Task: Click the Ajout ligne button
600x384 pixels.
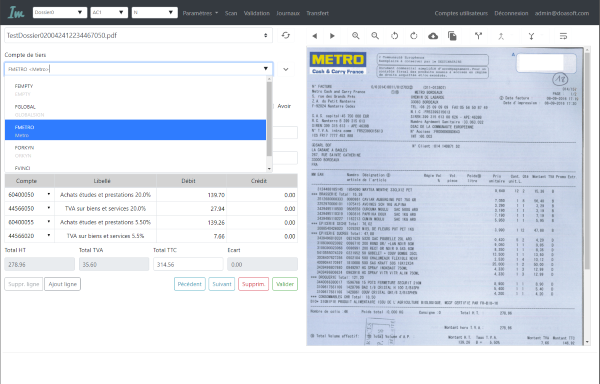Action: [x=63, y=284]
